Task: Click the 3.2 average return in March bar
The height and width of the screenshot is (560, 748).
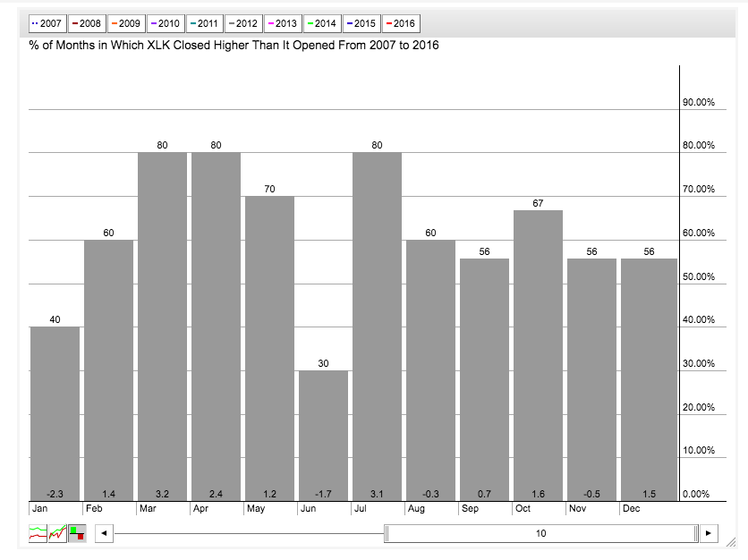Action: pos(162,494)
